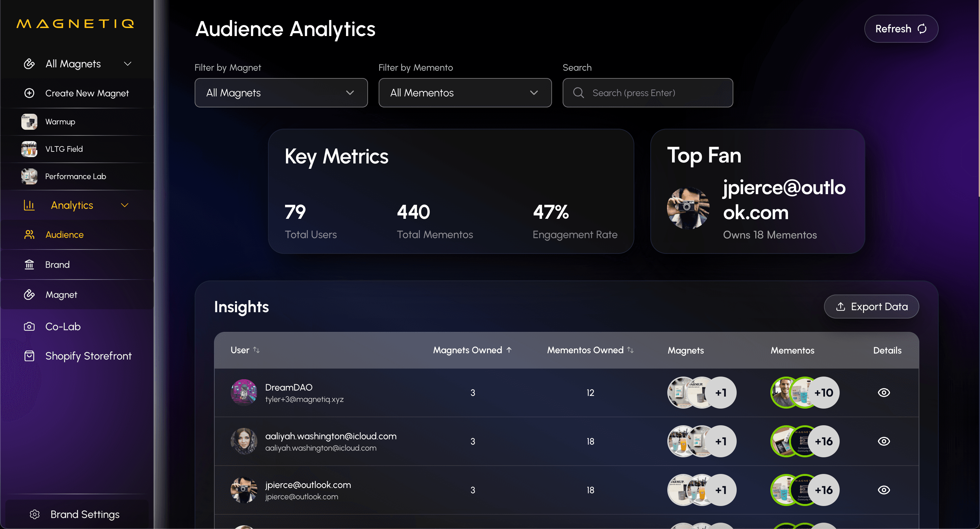Click DreamDAO user name
The height and width of the screenshot is (529, 980).
pyautogui.click(x=289, y=388)
